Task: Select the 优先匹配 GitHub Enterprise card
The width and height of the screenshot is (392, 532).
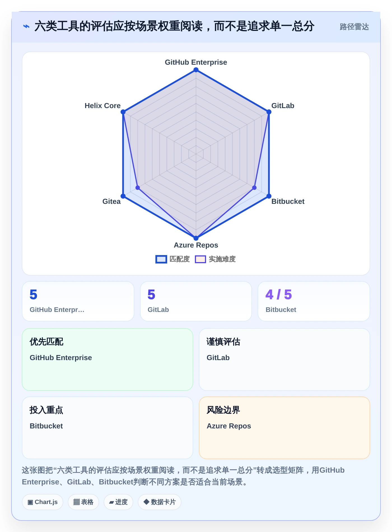Action: (108, 360)
